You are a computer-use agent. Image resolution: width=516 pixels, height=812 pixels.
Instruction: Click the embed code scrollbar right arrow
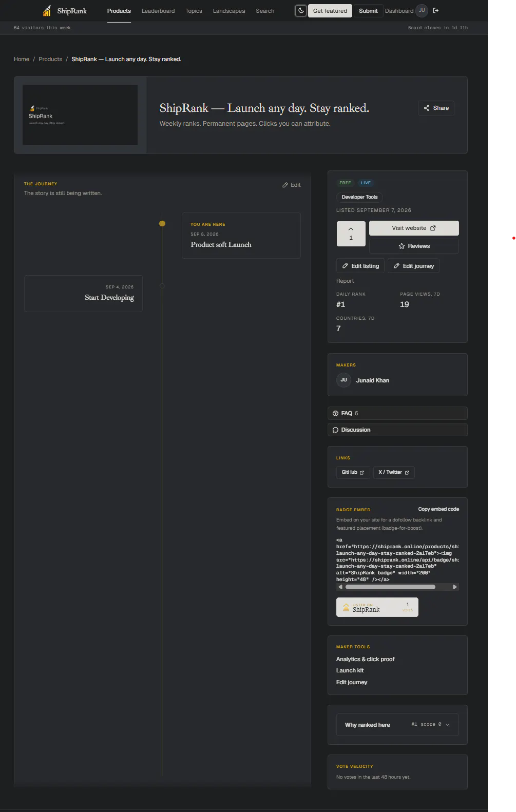[x=454, y=587]
